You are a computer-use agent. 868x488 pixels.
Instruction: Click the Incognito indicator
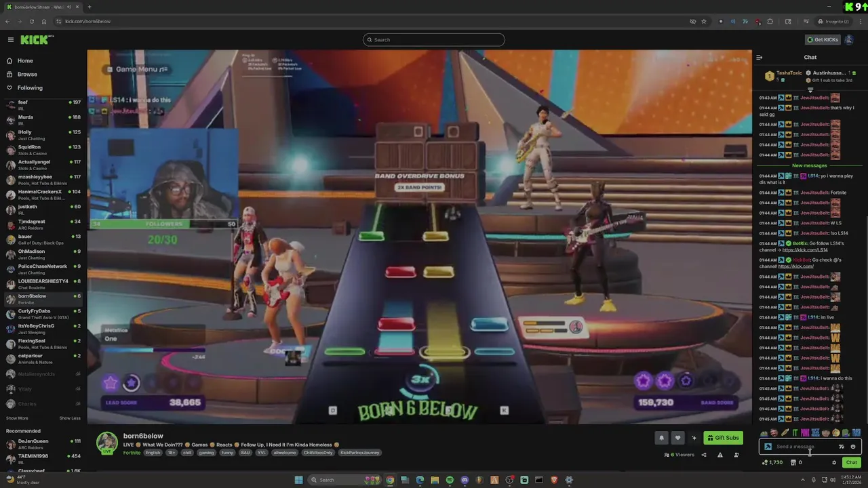point(834,21)
